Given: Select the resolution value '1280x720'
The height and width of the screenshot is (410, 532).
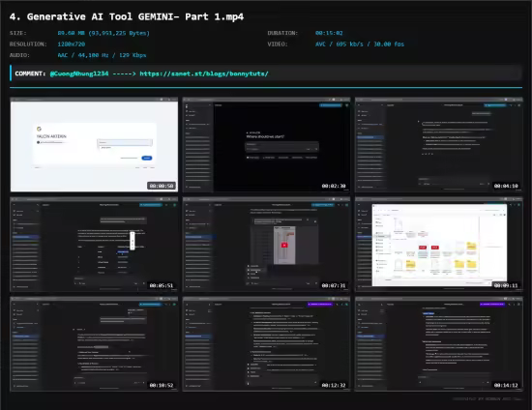Looking at the screenshot, I should [72, 44].
